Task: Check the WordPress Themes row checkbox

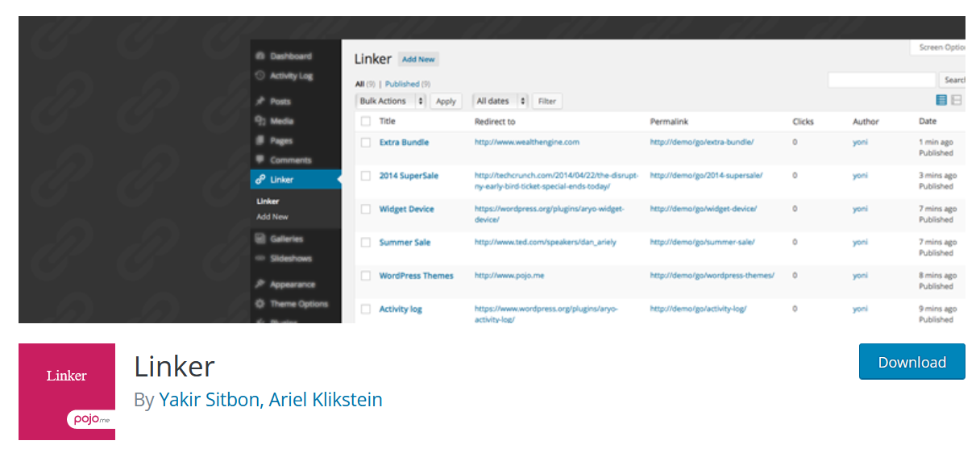Action: coord(365,276)
